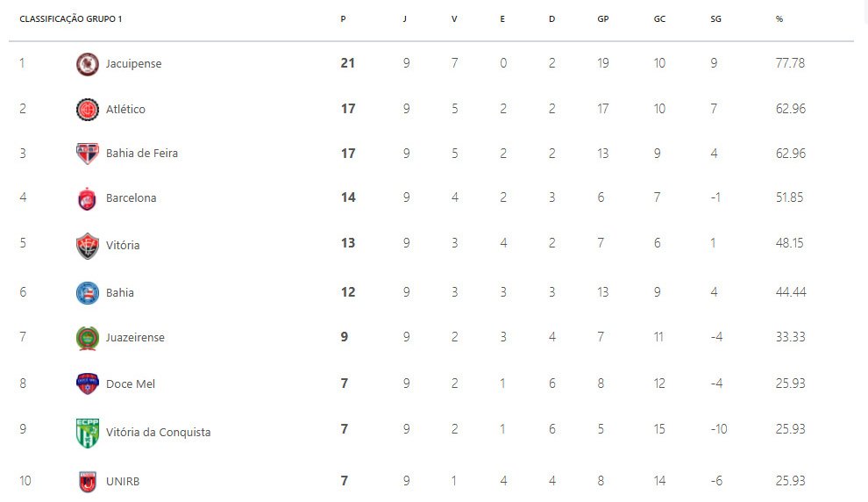Click the GP goals-for column header
Image resolution: width=868 pixels, height=502 pixels.
[603, 18]
